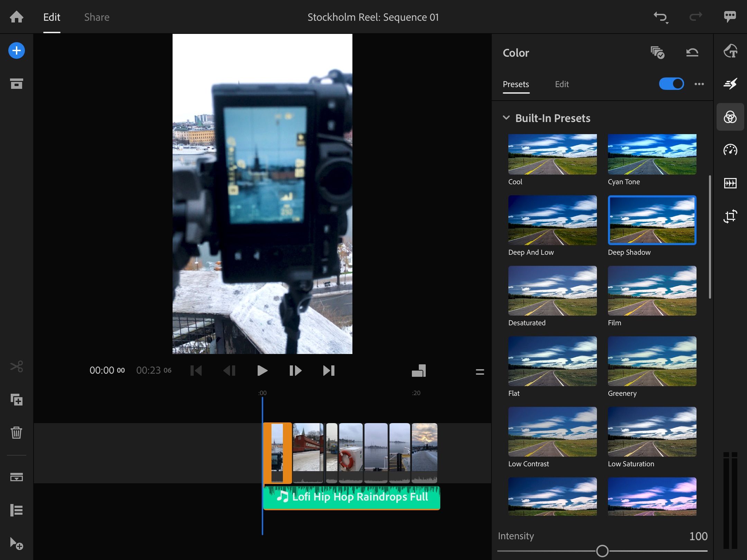This screenshot has height=560, width=747.
Task: Open the Speed gauge tool
Action: click(x=730, y=150)
